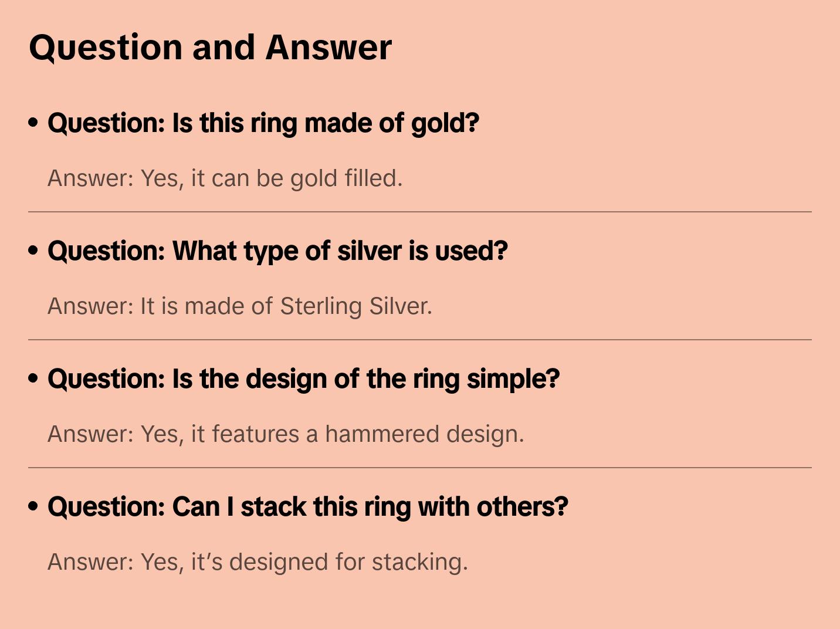Click the divider line below the hammered design answer
840x629 pixels.
coord(420,468)
